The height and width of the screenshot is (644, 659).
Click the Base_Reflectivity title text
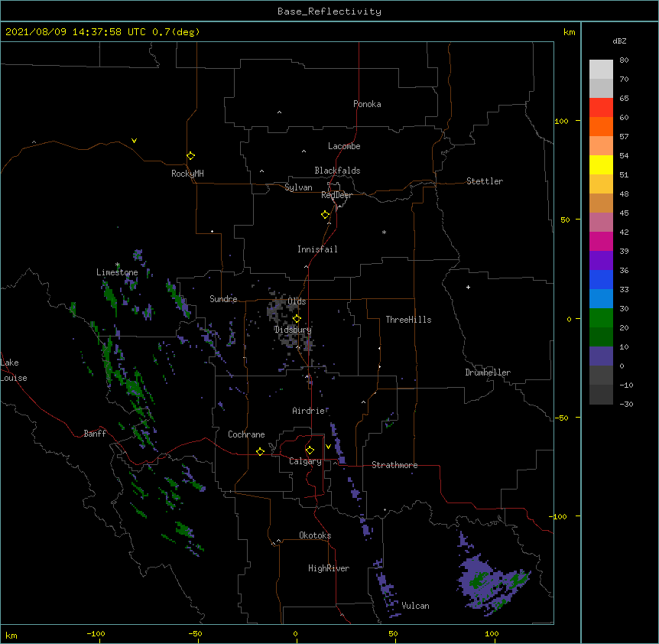[x=329, y=11]
